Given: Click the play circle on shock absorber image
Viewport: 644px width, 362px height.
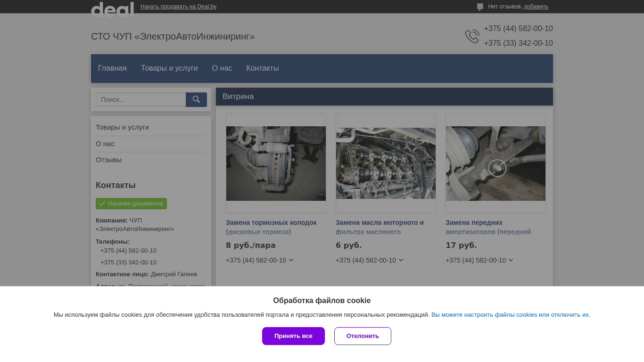Looking at the screenshot, I should (x=497, y=168).
